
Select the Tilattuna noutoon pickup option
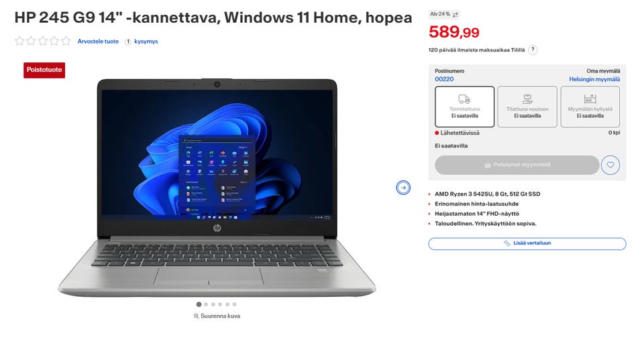(527, 107)
